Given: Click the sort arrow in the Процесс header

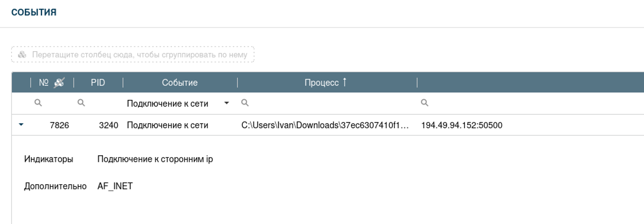Looking at the screenshot, I should [x=343, y=83].
